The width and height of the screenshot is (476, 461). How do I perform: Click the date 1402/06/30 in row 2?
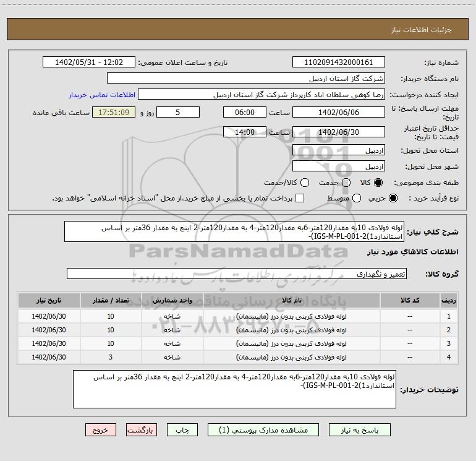click(49, 330)
